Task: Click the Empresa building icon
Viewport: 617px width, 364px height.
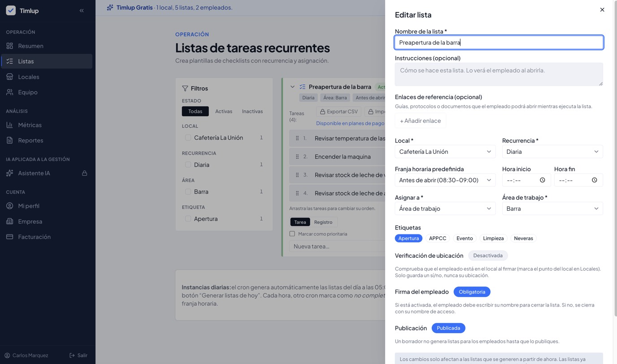Action: [x=9, y=221]
